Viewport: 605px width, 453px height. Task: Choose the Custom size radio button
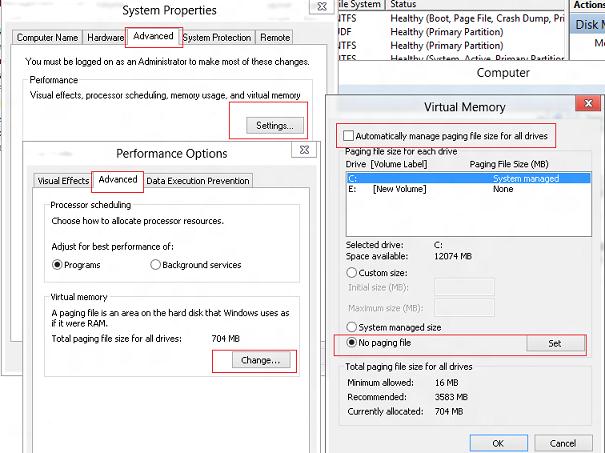tap(351, 273)
